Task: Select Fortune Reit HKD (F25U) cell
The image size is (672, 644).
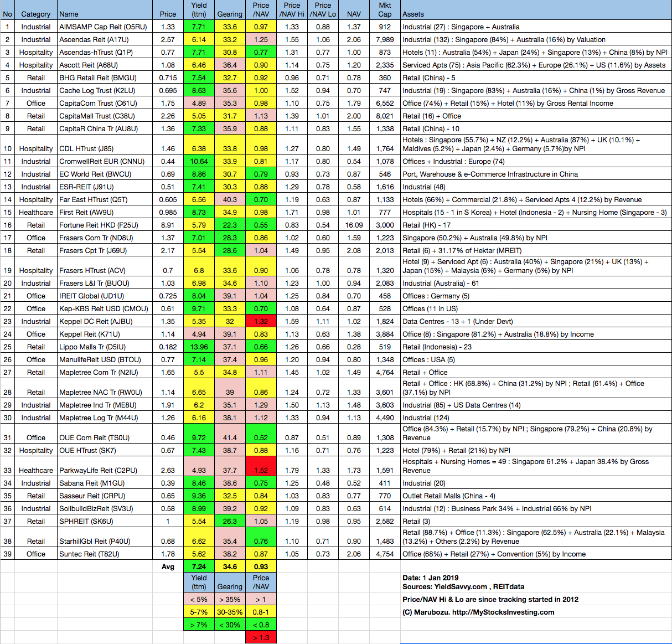Action: coord(105,225)
